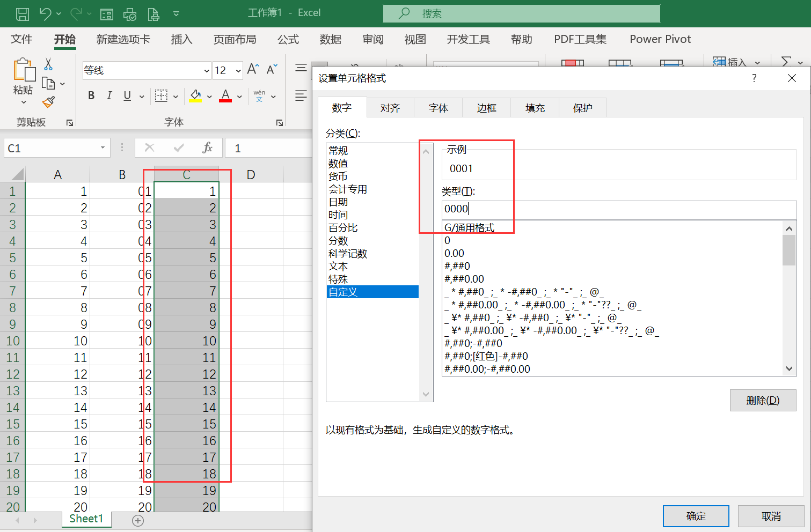Switch to the 字体 (Font) dialog tab
Viewport: 811px width, 532px height.
(439, 108)
